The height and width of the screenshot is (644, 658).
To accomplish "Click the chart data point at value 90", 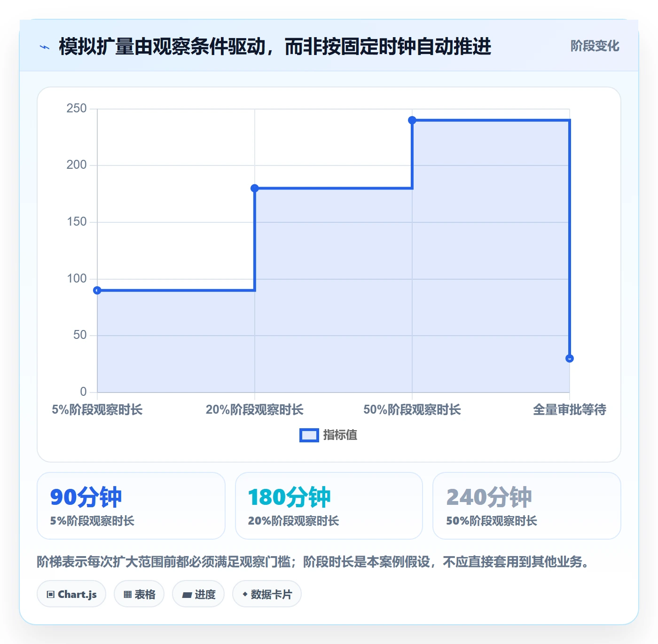I will (97, 291).
